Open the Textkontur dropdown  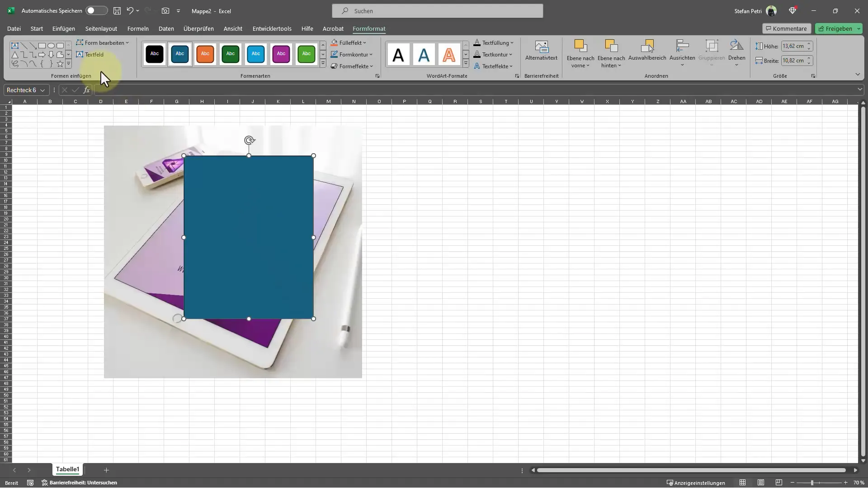point(493,54)
